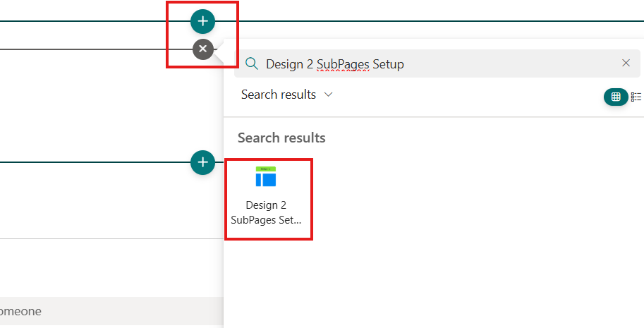Click the top teal plus add button
Image resolution: width=644 pixels, height=328 pixels.
[x=202, y=22]
